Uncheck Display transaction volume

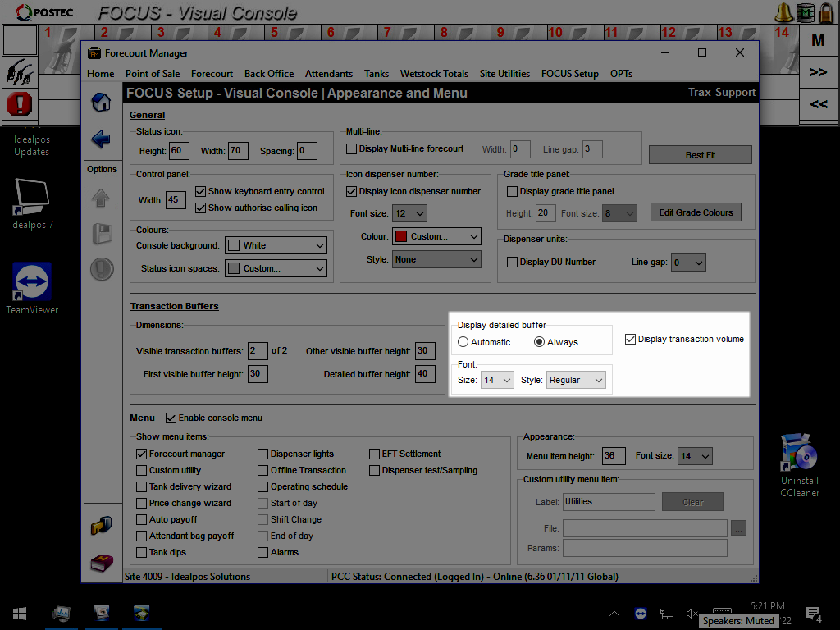630,339
